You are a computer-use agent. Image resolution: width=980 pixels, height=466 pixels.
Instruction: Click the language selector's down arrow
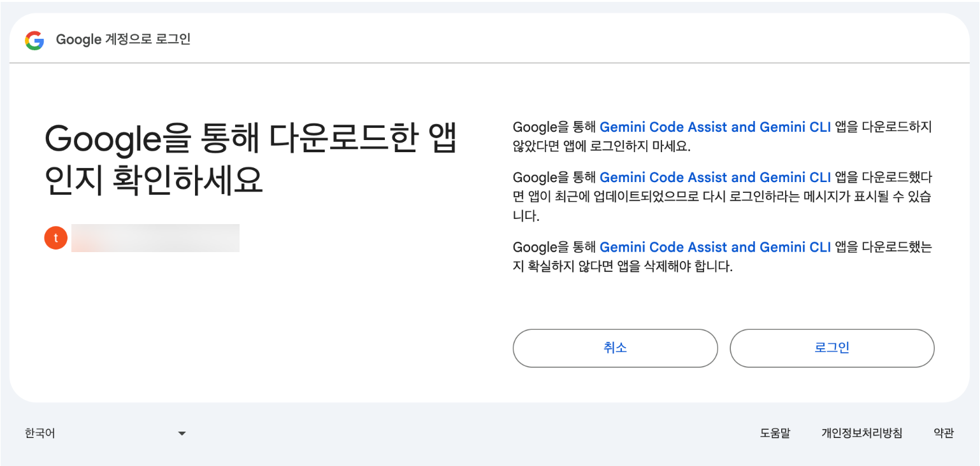(182, 434)
